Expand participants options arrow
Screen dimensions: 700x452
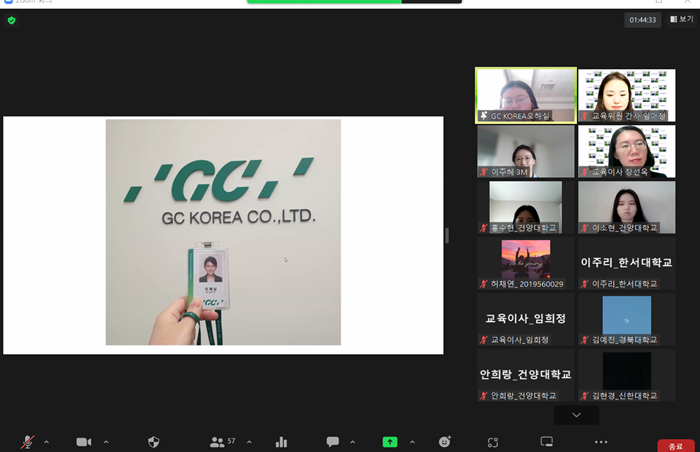point(249,442)
